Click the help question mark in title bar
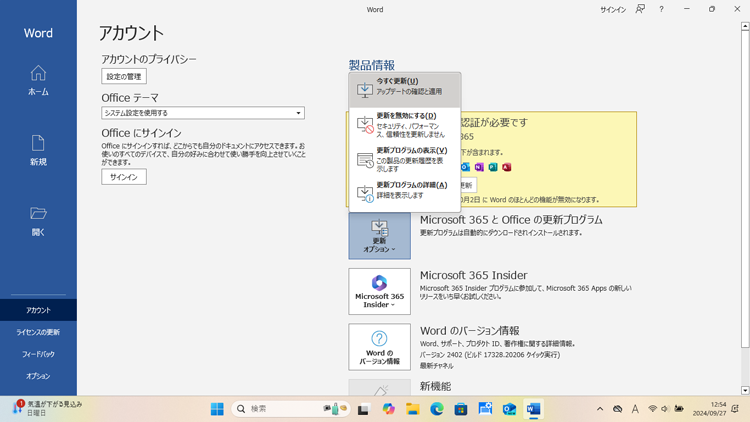The width and height of the screenshot is (750, 422). [x=661, y=10]
